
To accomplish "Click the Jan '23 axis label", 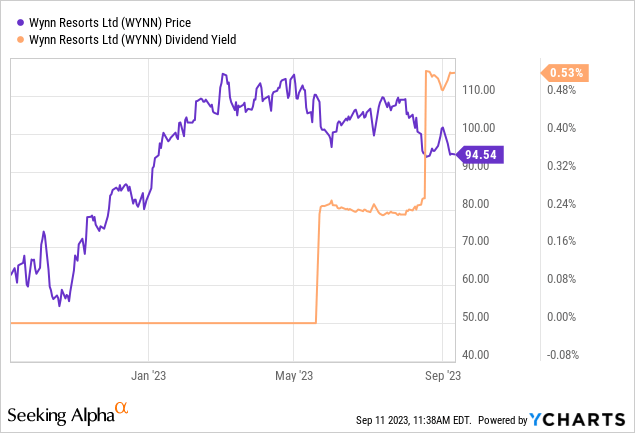I will pyautogui.click(x=148, y=376).
